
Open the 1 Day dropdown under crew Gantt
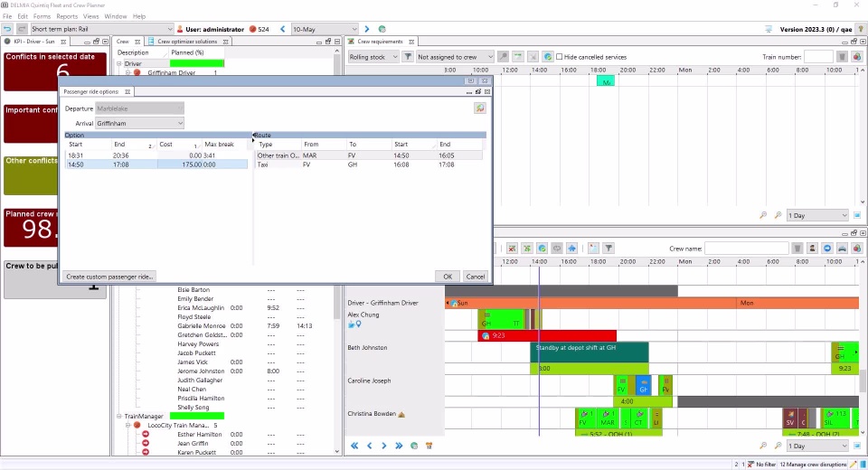pos(817,446)
